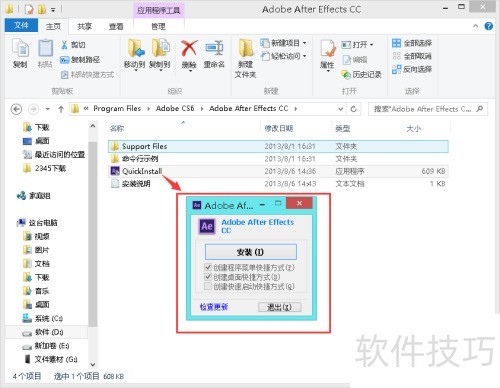The width and height of the screenshot is (500, 388).
Task: Click the Refresh button beside the address bar
Action: pos(354,109)
